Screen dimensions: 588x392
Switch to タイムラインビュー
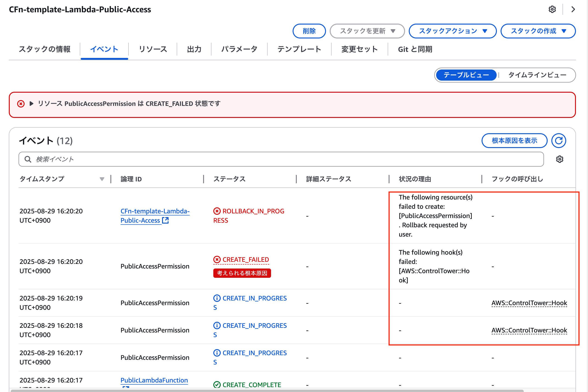tap(537, 75)
